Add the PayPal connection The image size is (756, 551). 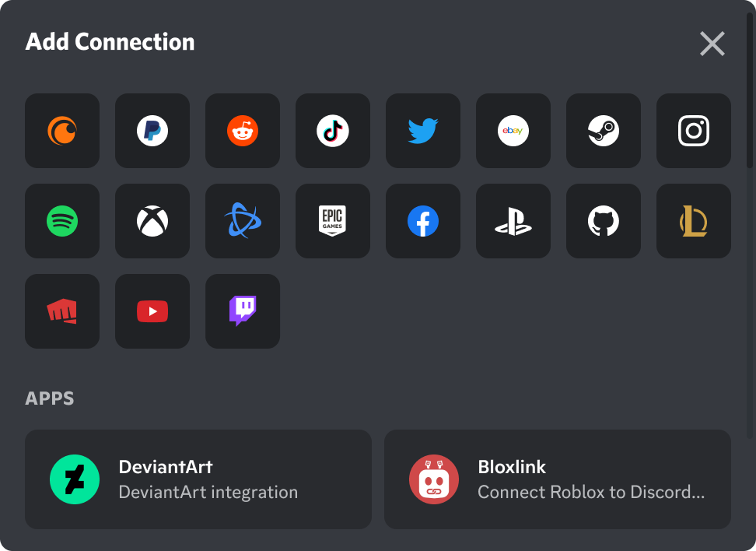152,131
